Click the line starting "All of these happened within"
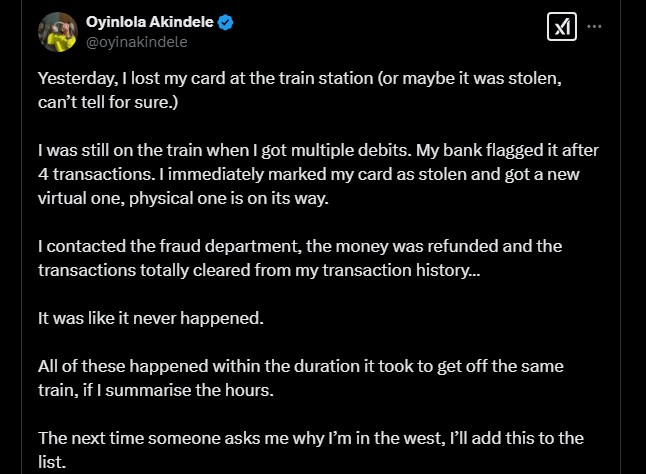 point(310,367)
